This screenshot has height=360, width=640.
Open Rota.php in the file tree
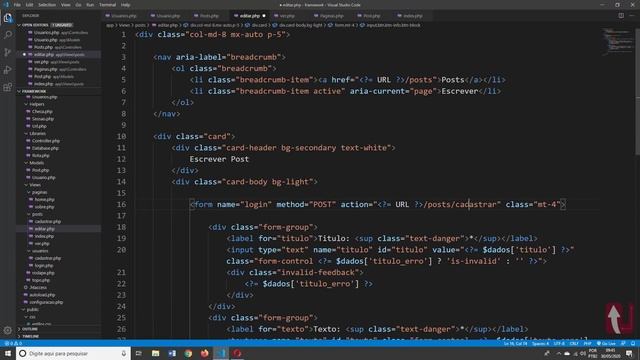pos(40,156)
